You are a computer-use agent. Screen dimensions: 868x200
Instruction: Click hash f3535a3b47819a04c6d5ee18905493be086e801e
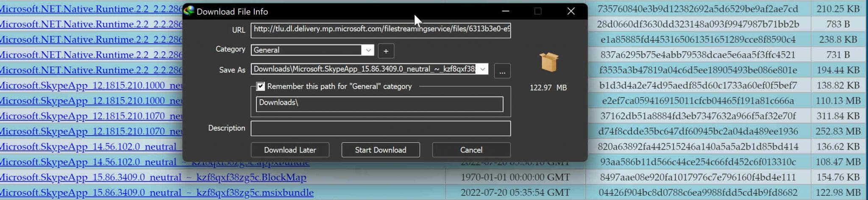pyautogui.click(x=698, y=70)
